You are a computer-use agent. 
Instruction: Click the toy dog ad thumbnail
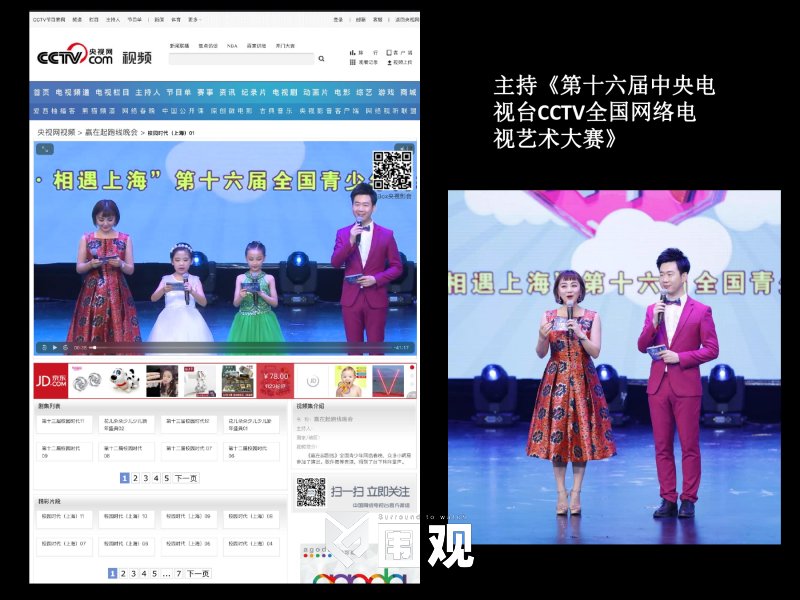[125, 381]
